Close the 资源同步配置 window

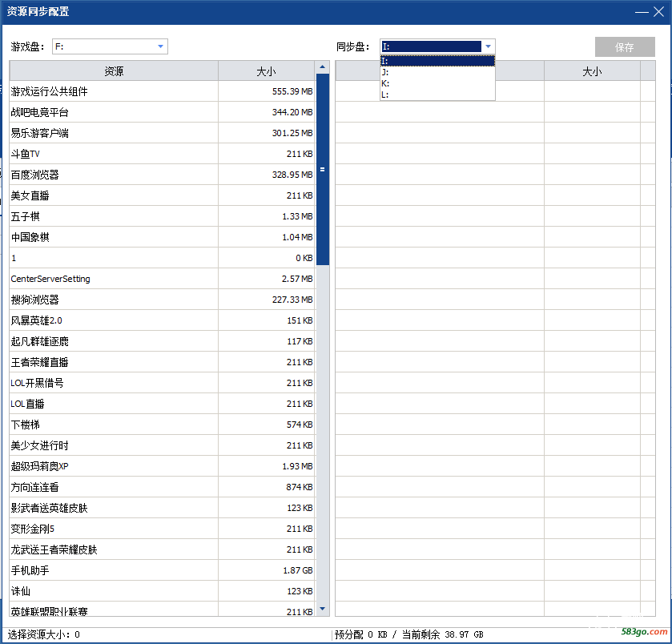click(658, 11)
